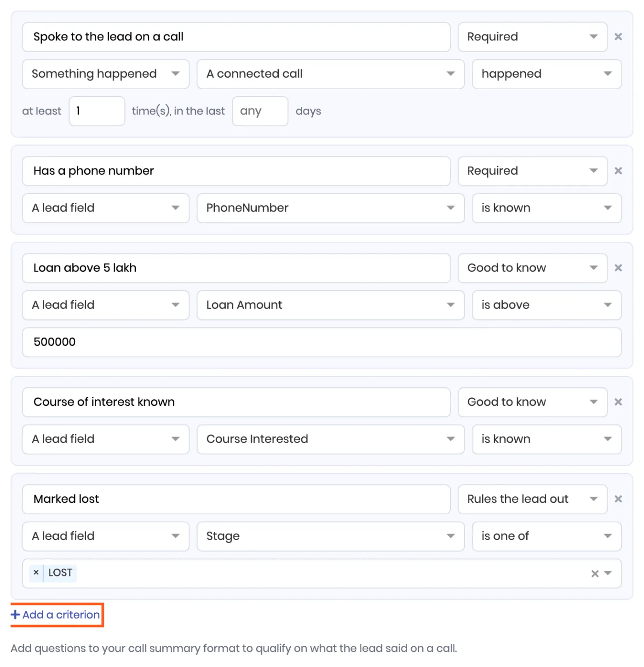Click the 500000 loan amount value field
This screenshot has width=644, height=667.
coord(322,342)
